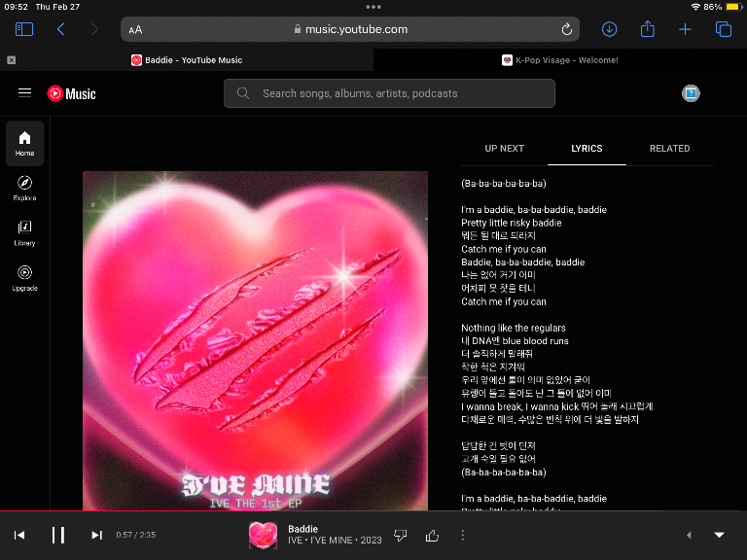Viewport: 747px width, 560px height.
Task: Seek on the red playback progress bar
Action: click(373, 511)
